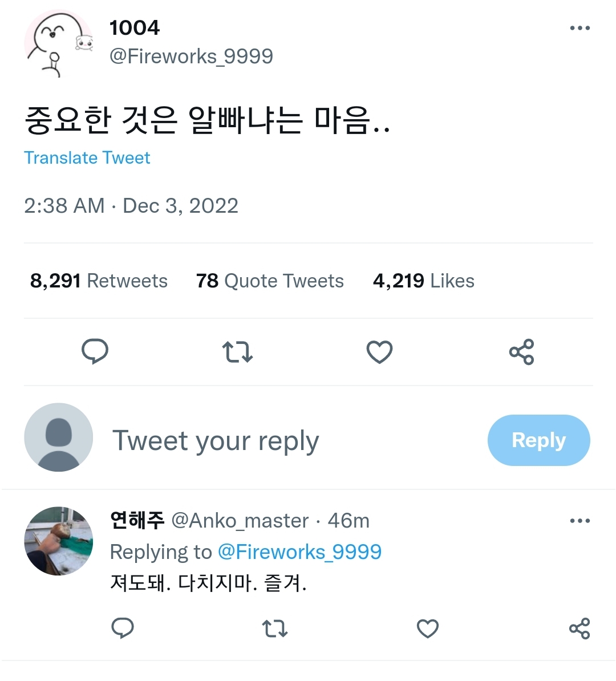616x681 pixels.
Task: View the 8,291 Retweets list
Action: coord(99,281)
